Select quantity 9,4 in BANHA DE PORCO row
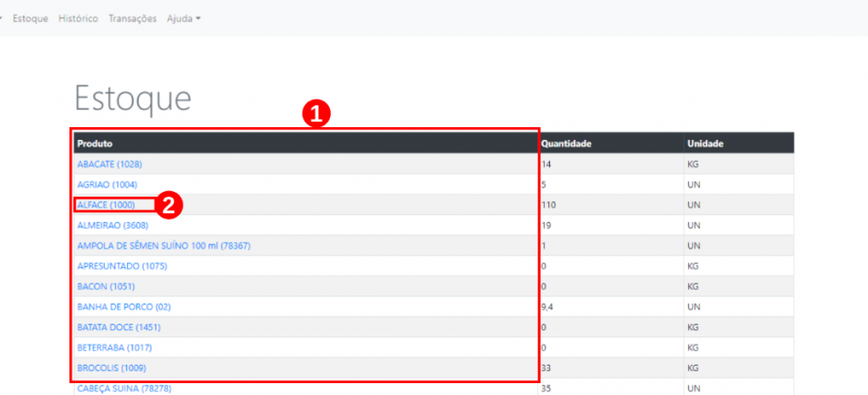This screenshot has height=395, width=868. (547, 307)
